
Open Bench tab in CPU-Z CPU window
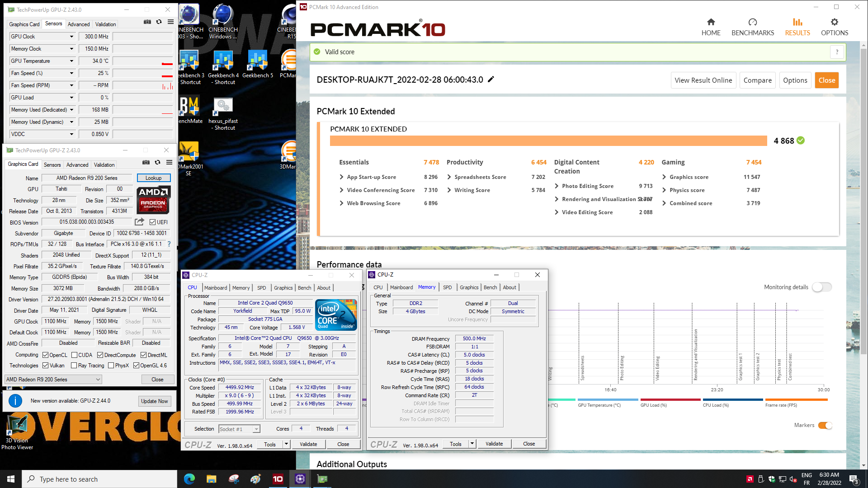[x=304, y=288]
